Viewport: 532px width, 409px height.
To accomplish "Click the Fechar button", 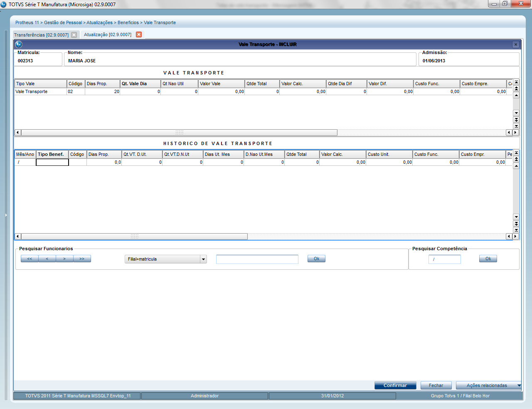I will pyautogui.click(x=436, y=386).
